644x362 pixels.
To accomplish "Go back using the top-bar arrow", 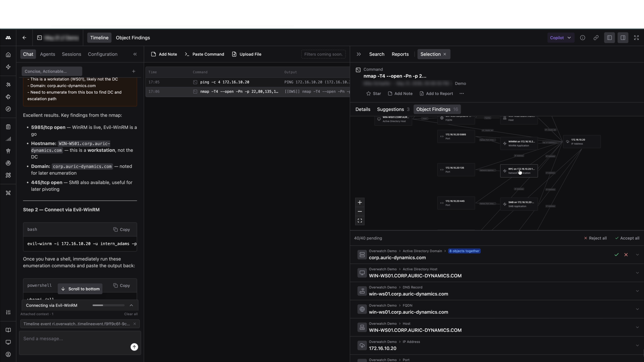I will [24, 38].
